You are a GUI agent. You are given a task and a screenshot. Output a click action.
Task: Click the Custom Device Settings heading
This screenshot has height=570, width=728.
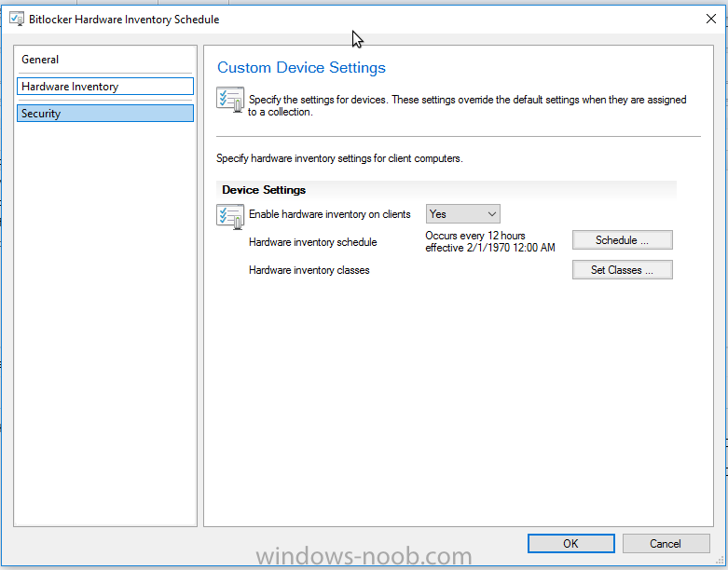coord(301,68)
